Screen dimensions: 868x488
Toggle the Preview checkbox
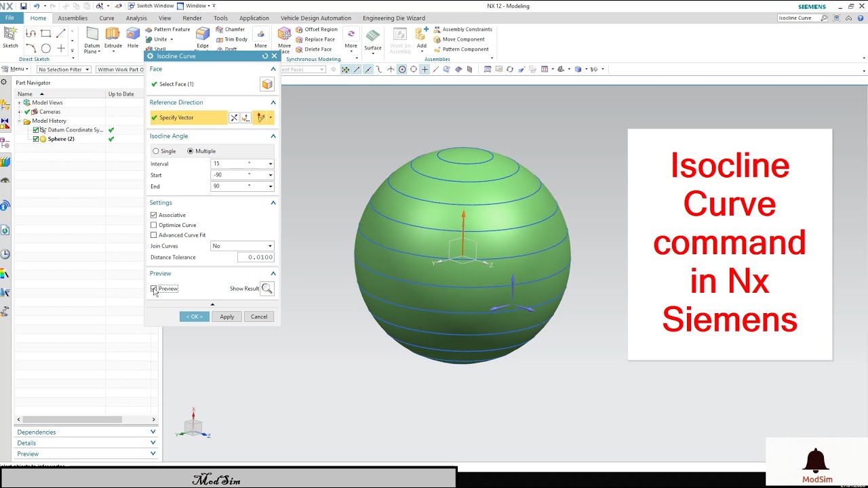pyautogui.click(x=153, y=289)
